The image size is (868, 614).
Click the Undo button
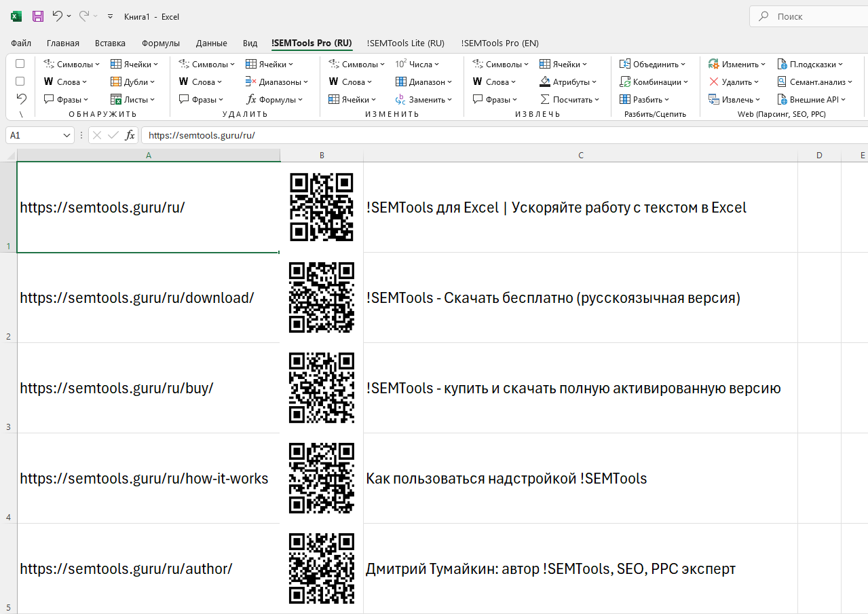(x=59, y=16)
